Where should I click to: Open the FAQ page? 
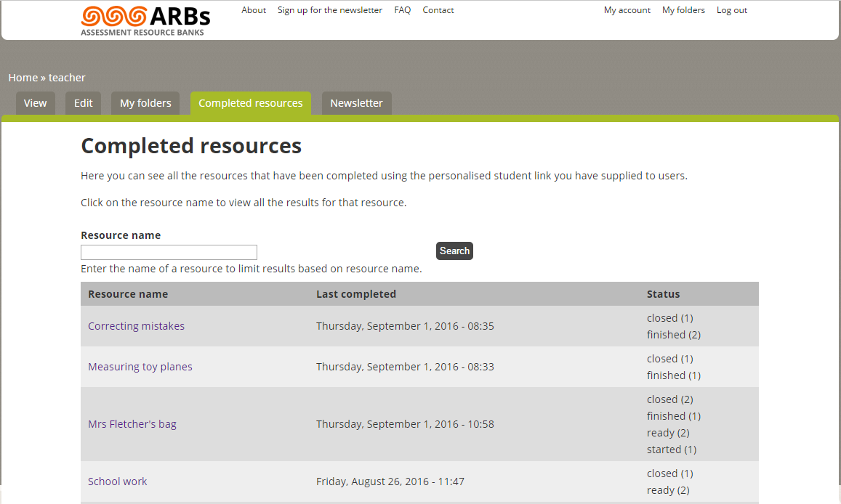(402, 10)
